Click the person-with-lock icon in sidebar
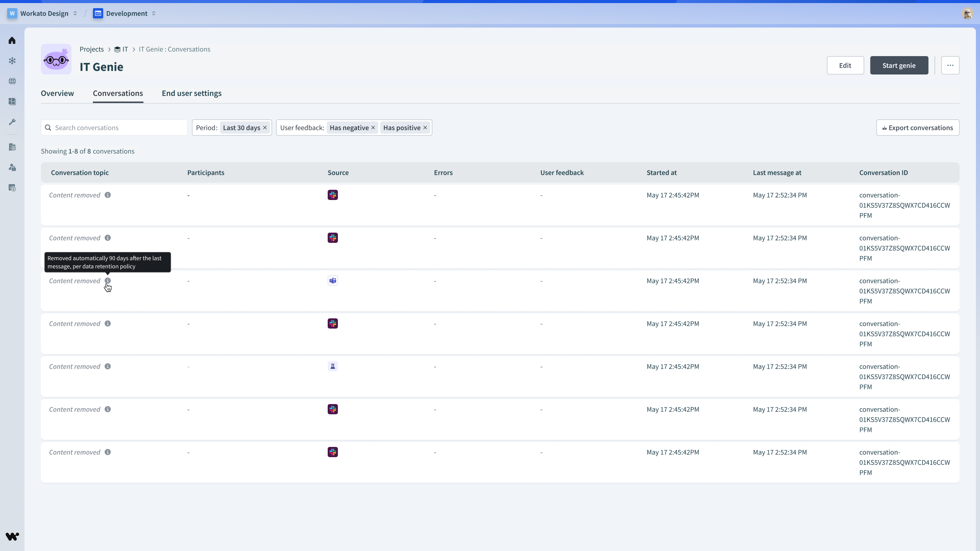The image size is (980, 551). [x=12, y=167]
